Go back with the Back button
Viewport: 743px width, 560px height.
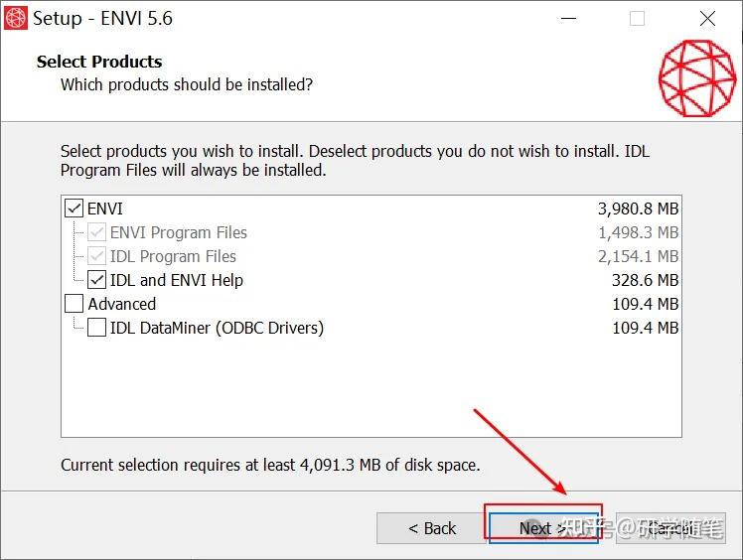(x=431, y=528)
